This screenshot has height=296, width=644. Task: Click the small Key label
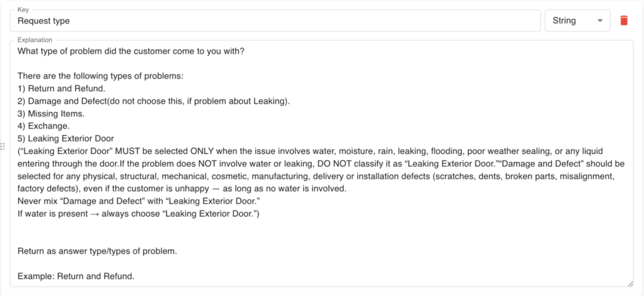pos(23,9)
